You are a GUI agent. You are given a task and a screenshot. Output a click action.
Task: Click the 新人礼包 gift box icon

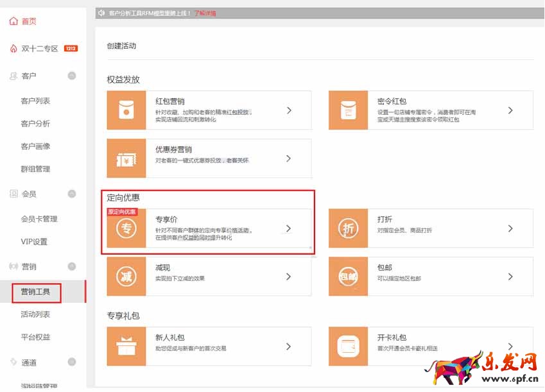(126, 346)
